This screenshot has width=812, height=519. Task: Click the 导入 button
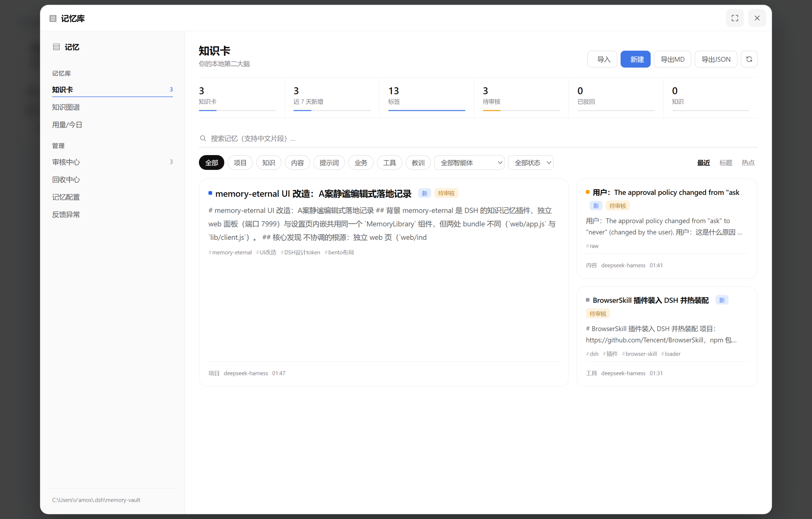(x=602, y=59)
